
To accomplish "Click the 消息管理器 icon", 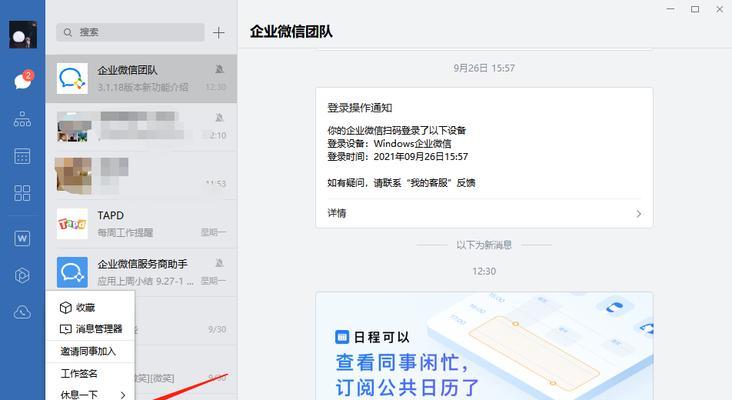I will 66,330.
